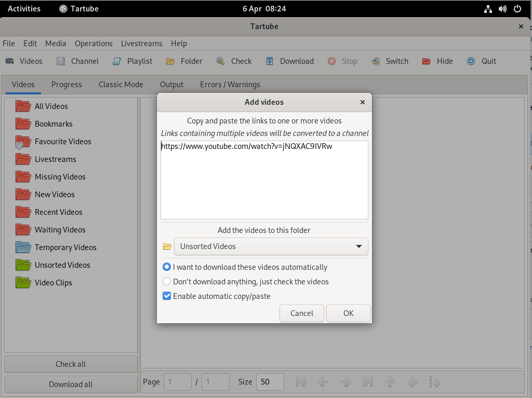Click the scroll-to-bottom arrow icon
Viewport: 532px width, 398px height.
pyautogui.click(x=412, y=382)
